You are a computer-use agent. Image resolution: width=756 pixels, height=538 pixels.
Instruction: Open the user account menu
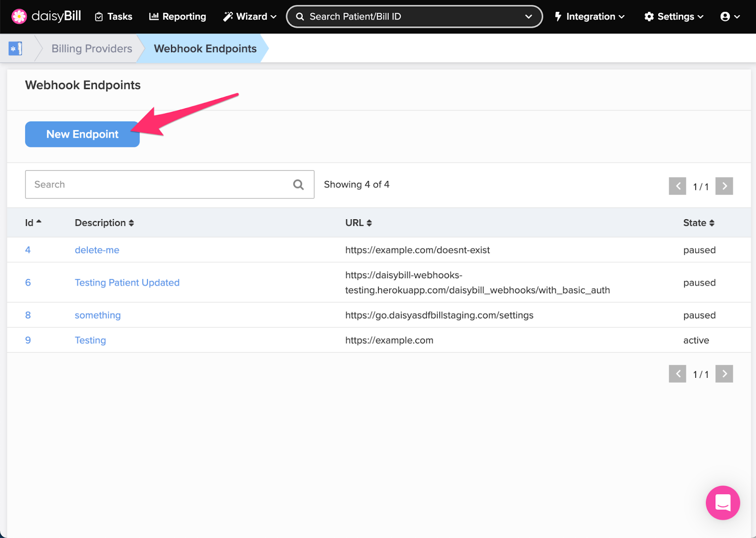tap(730, 17)
